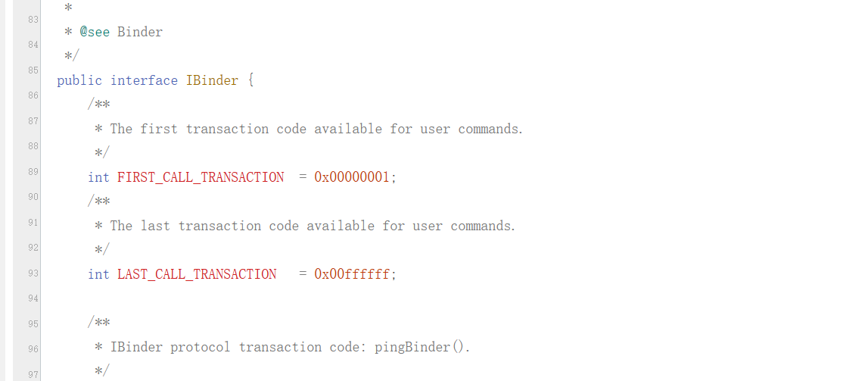Click the IBinder interface name

pos(212,80)
